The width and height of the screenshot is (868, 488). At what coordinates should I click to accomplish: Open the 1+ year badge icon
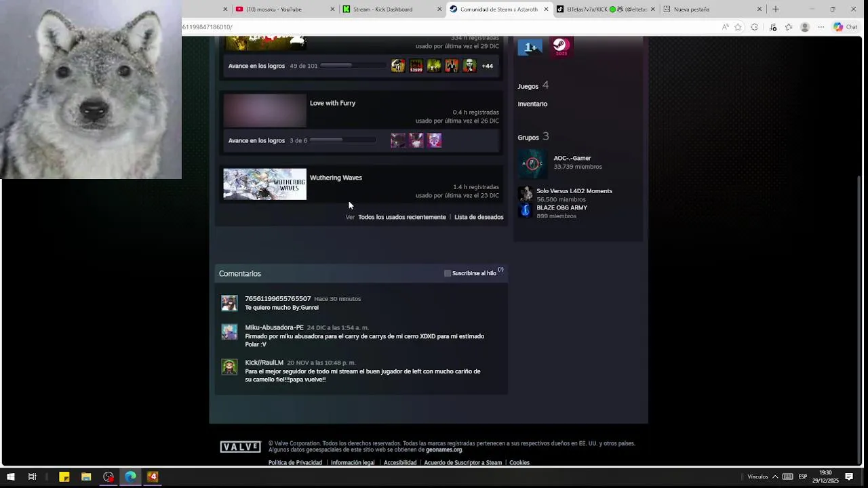(x=530, y=47)
